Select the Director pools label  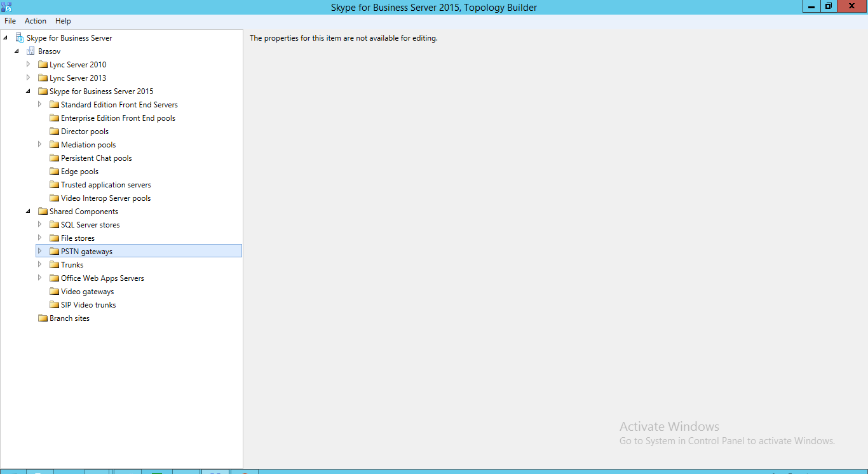click(x=85, y=132)
